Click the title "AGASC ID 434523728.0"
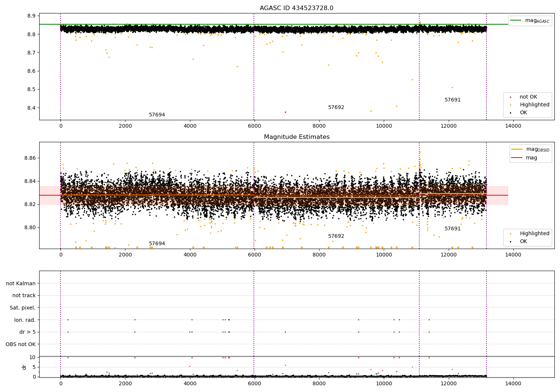This screenshot has height=392, width=560. 296,8
